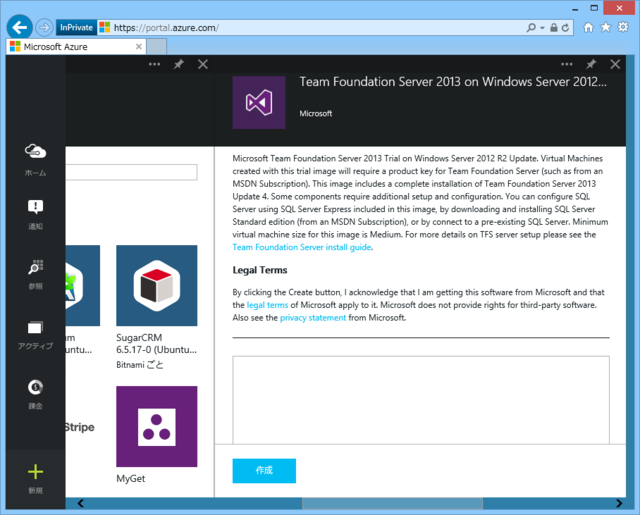The height and width of the screenshot is (515, 640).
Task: Click the SugarCRM 6.5.17-0 label
Action: coord(156,344)
